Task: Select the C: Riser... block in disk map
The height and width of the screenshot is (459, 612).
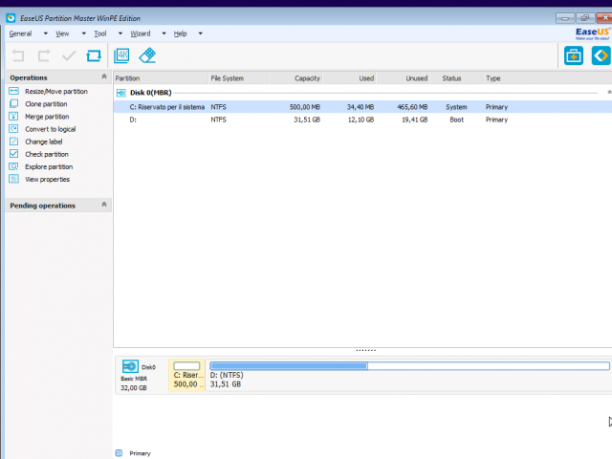Action: (x=187, y=375)
